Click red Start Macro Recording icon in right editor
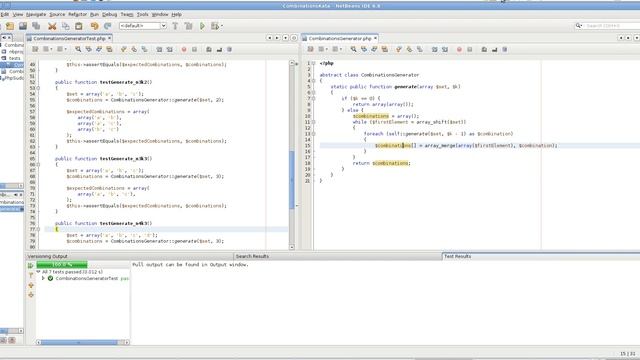 459,49
